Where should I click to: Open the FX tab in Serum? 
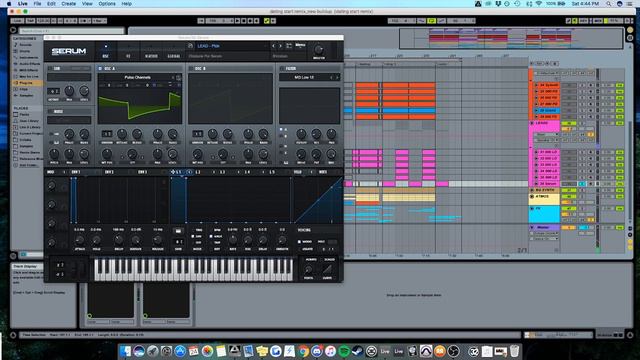[x=128, y=56]
